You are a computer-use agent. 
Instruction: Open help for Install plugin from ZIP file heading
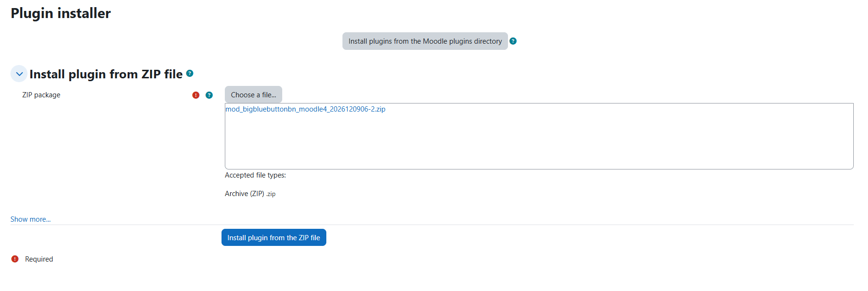(190, 74)
